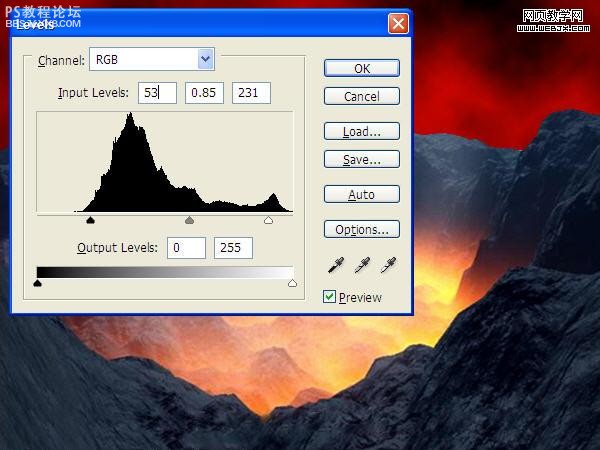The height and width of the screenshot is (450, 600).
Task: Close the Levels dialog
Action: (398, 24)
